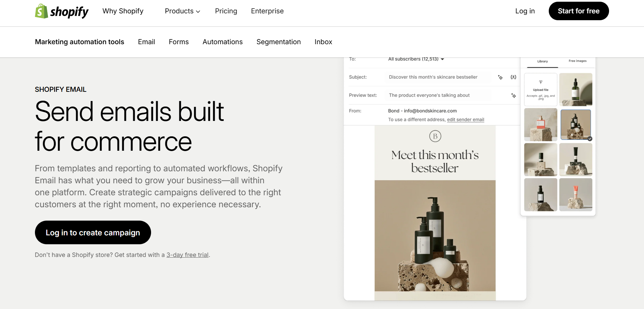Screen dimensions: 644x309
Task: Open the Automations page
Action: (222, 42)
